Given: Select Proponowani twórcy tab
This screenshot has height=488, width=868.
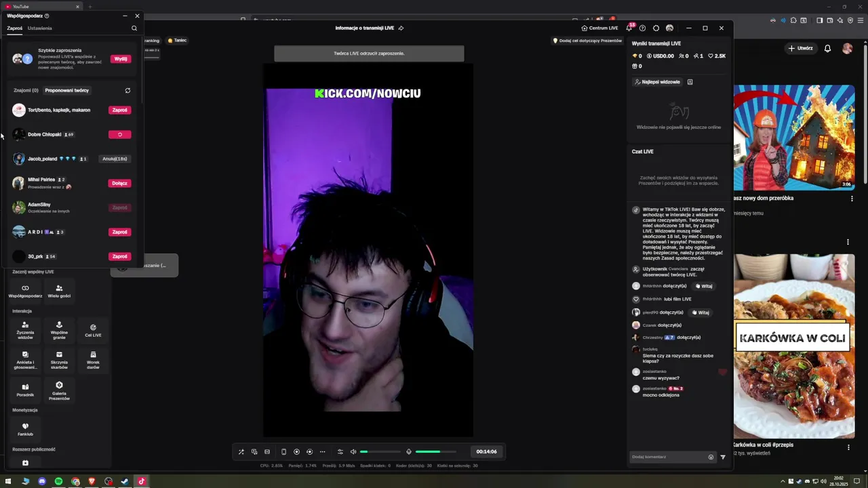Looking at the screenshot, I should (x=66, y=90).
